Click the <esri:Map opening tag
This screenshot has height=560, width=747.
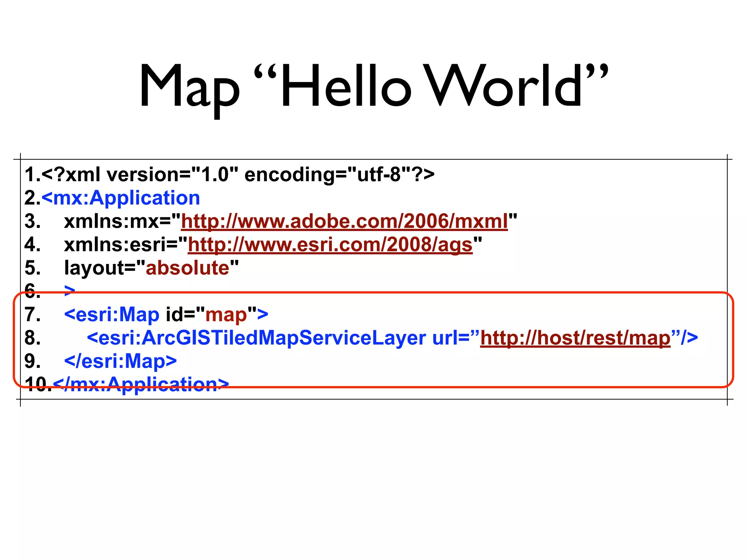point(112,315)
